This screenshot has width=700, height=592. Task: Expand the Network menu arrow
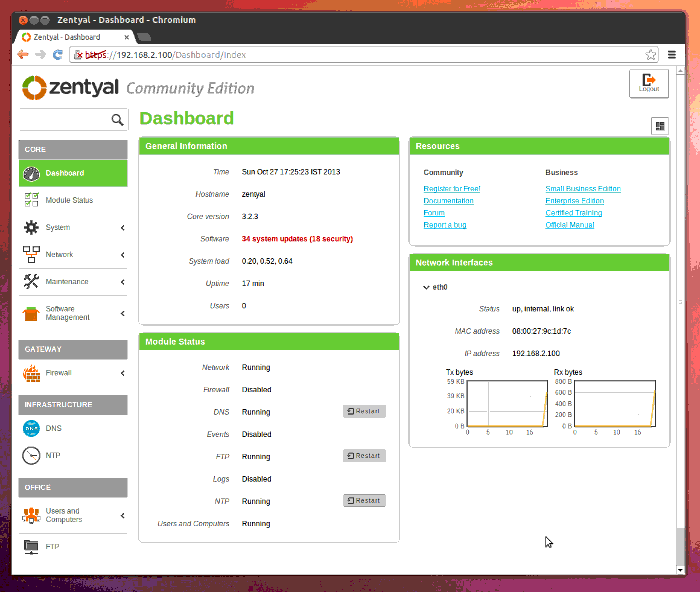click(123, 255)
